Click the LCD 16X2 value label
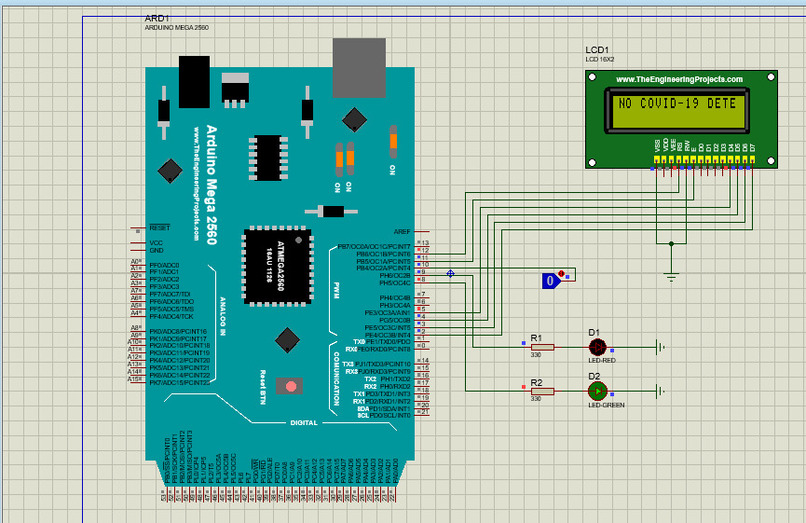 [599, 60]
